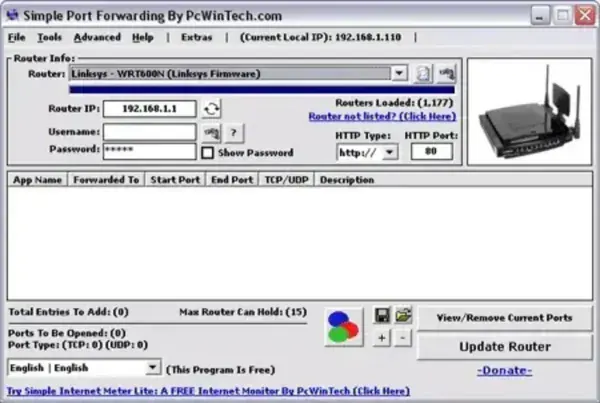Click the Total Entries To Add: (0) text
600x403 pixels.
click(x=68, y=312)
